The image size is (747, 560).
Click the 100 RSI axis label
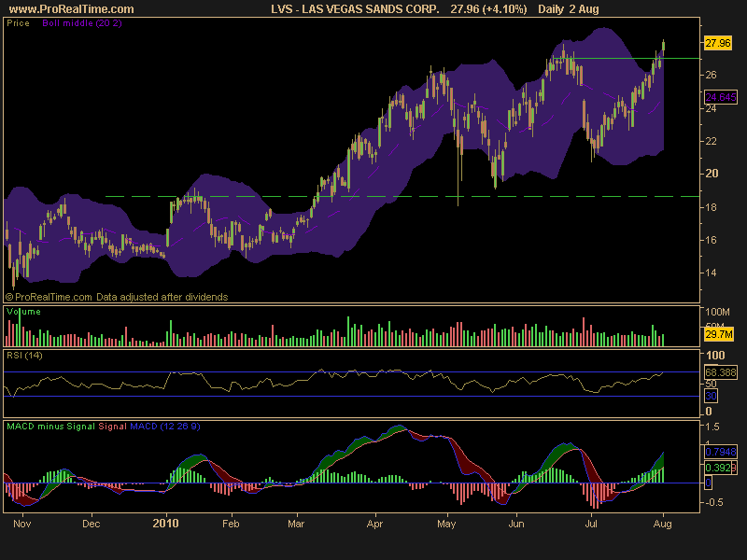coord(715,356)
